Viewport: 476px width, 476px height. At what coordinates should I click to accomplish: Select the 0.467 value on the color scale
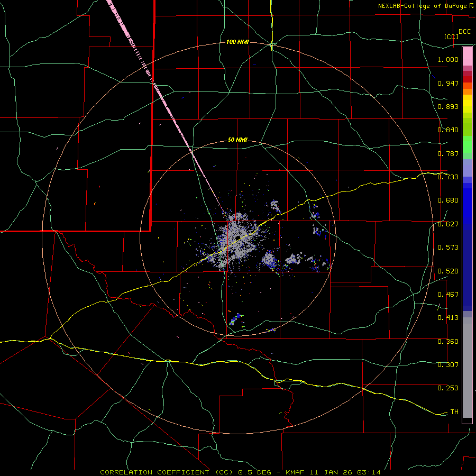[x=448, y=295]
